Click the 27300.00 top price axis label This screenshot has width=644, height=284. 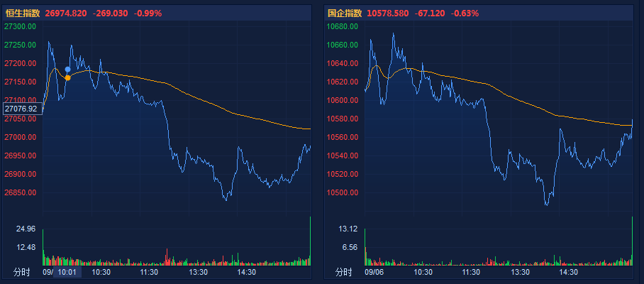tap(21, 26)
